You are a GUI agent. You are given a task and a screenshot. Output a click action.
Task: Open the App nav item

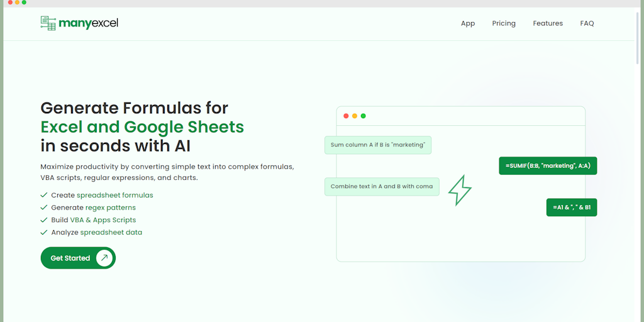[x=468, y=23]
